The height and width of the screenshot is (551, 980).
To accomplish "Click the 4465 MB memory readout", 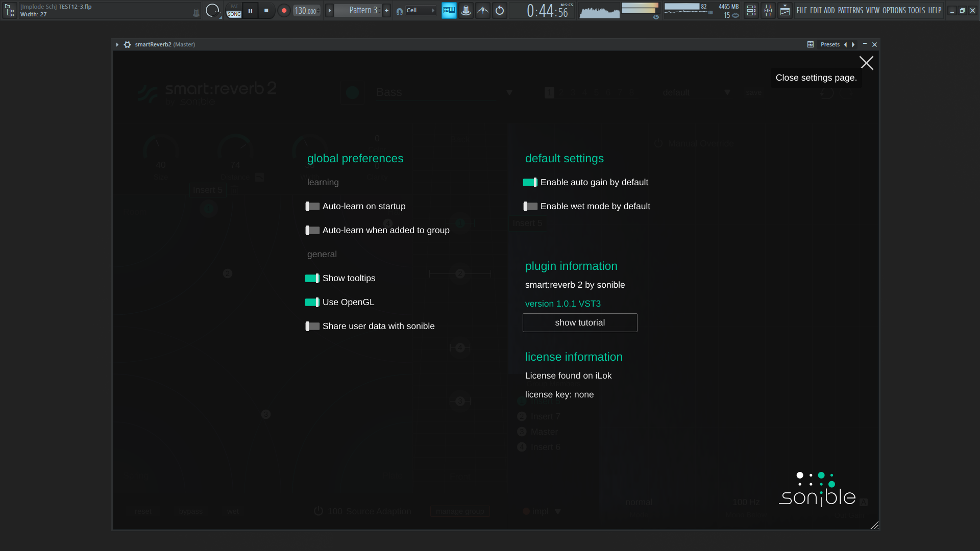I will pyautogui.click(x=728, y=7).
